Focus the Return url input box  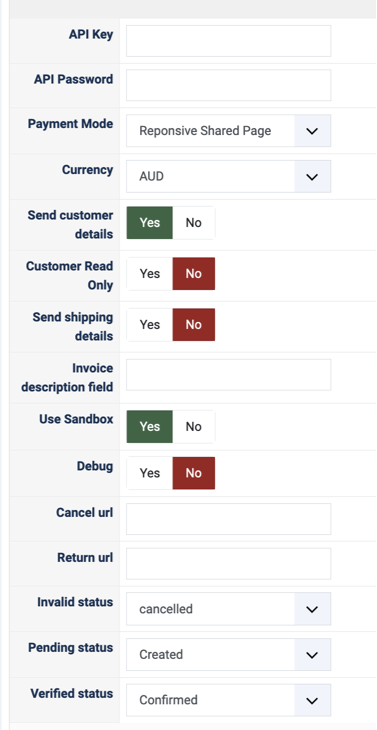(229, 564)
